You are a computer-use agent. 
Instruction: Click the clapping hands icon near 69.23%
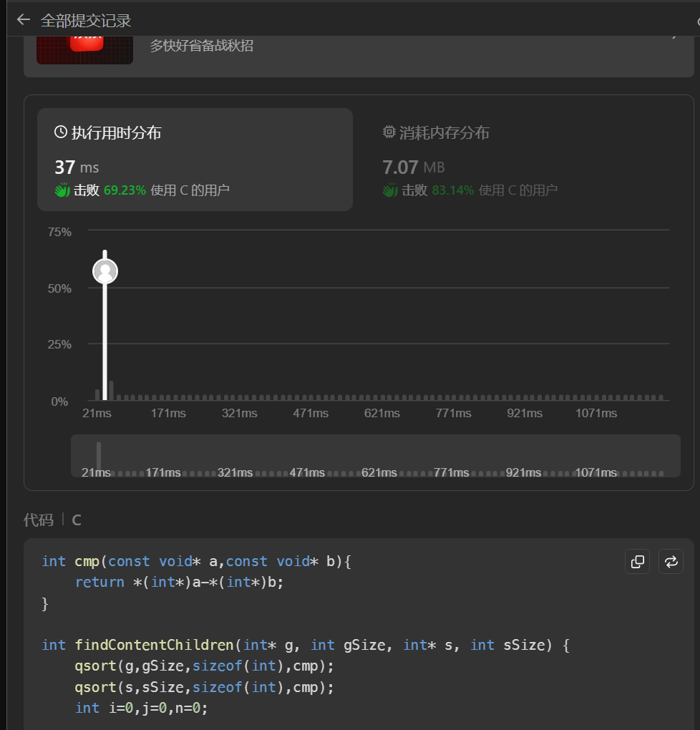click(x=62, y=190)
